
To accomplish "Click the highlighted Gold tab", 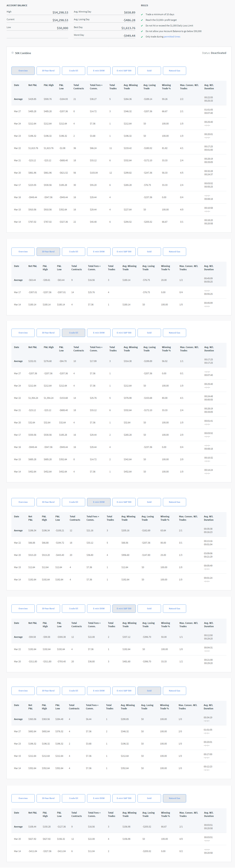I will (x=149, y=691).
